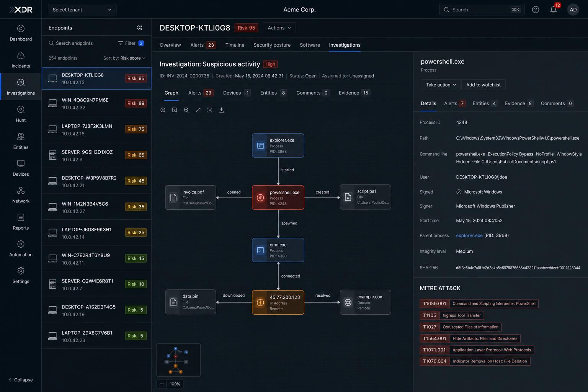
Task: Select endpoint SERVER-Q2W4E6R8T1
Action: (96, 284)
